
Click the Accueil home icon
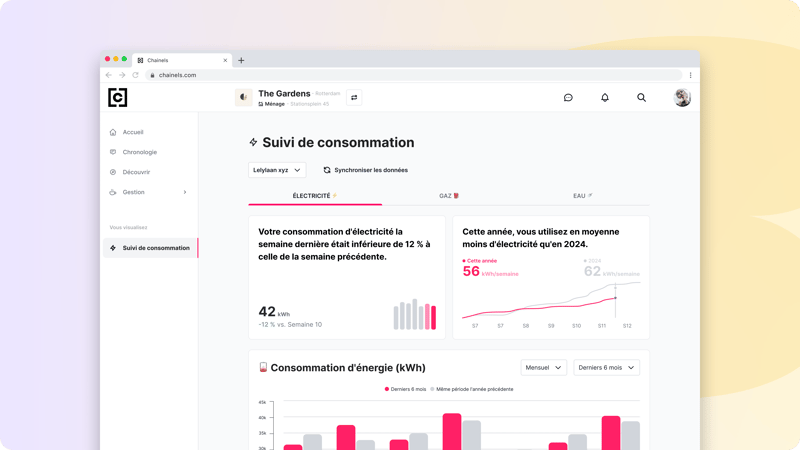[113, 132]
